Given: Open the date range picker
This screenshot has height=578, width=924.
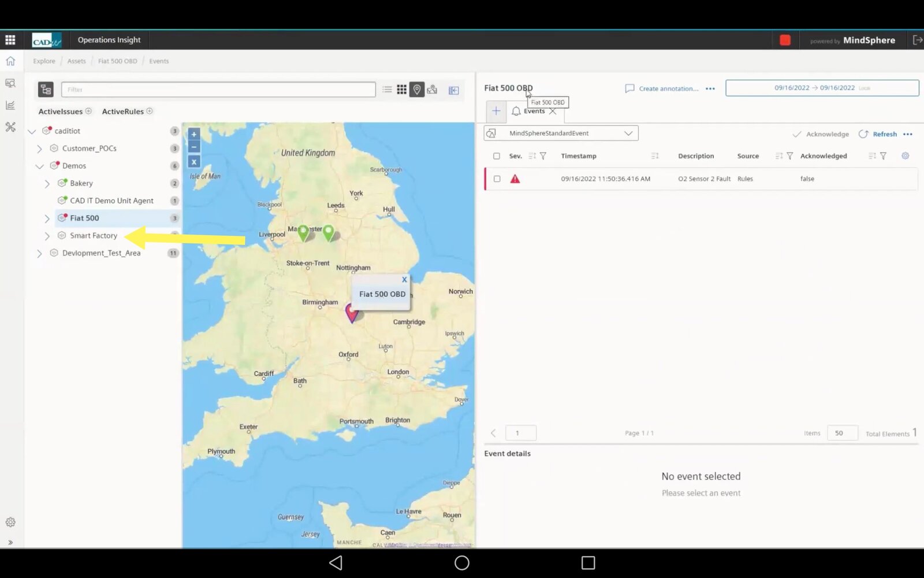Looking at the screenshot, I should (x=822, y=88).
